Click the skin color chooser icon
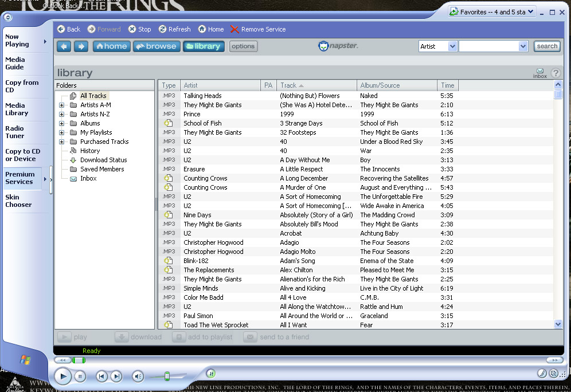Screen dimensions: 571x392 click(x=542, y=373)
